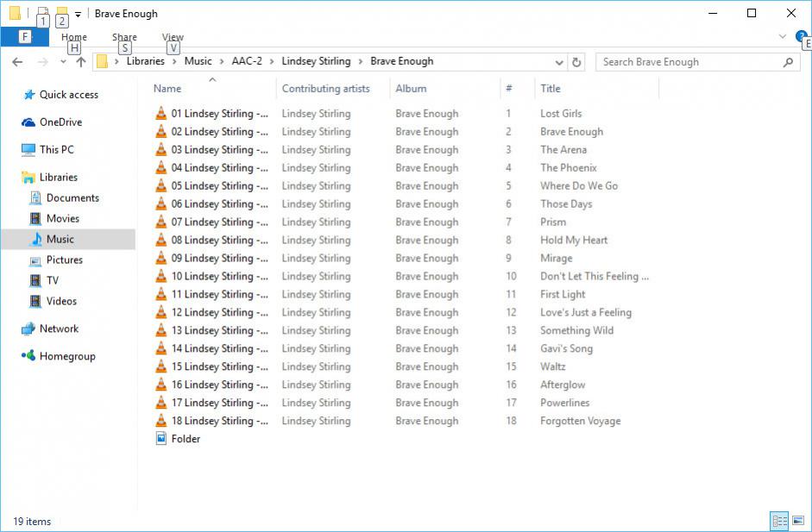Click the Back navigation arrow
Viewport: 812px width, 532px height.
[x=17, y=62]
